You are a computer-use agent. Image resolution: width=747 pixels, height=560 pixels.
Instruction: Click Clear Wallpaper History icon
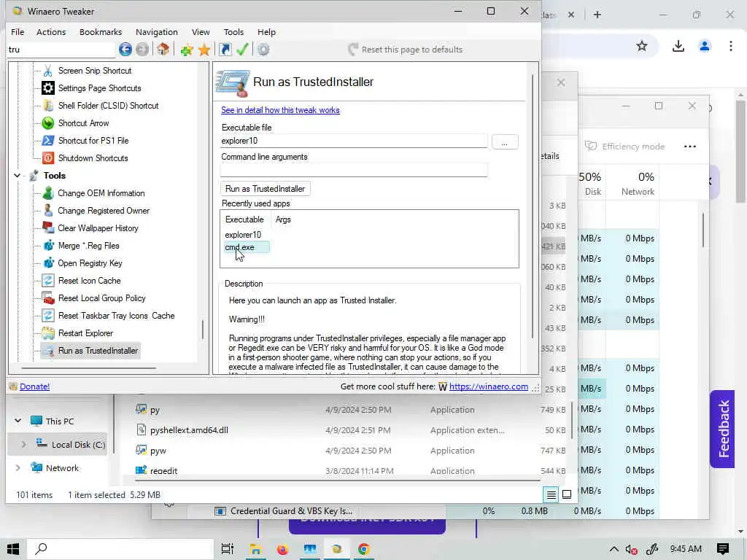pyautogui.click(x=47, y=228)
